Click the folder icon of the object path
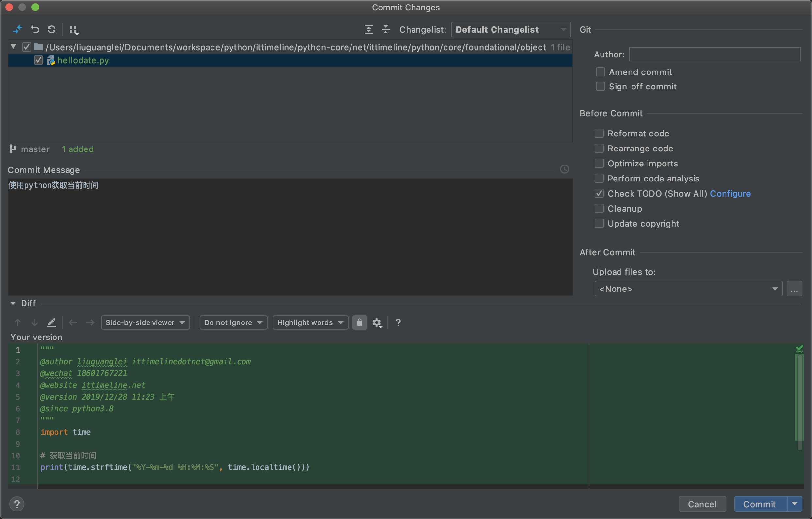This screenshot has width=812, height=519. click(x=39, y=47)
